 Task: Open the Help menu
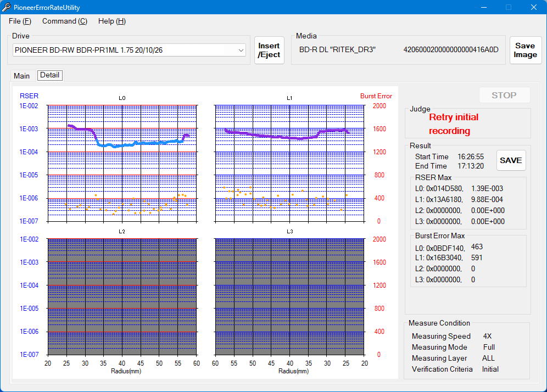pos(111,21)
